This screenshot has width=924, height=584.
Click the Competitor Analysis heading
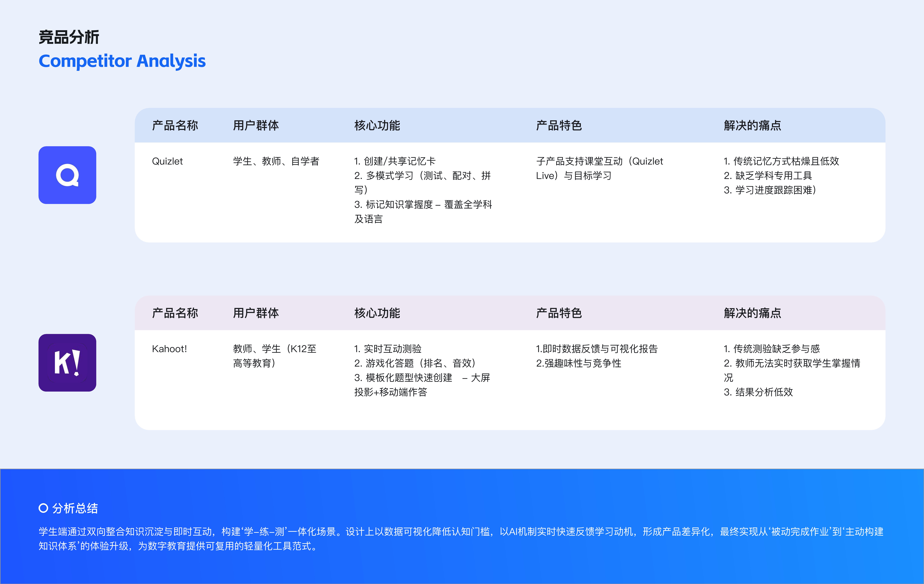tap(122, 61)
